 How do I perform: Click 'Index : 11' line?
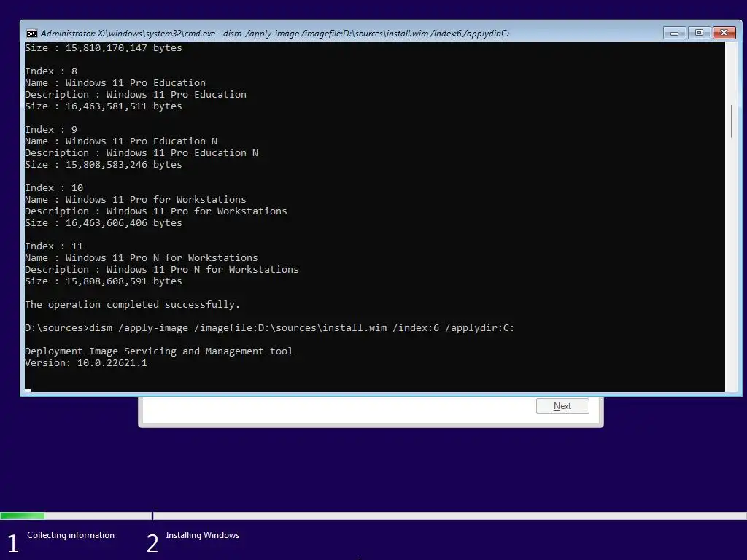pyautogui.click(x=54, y=246)
